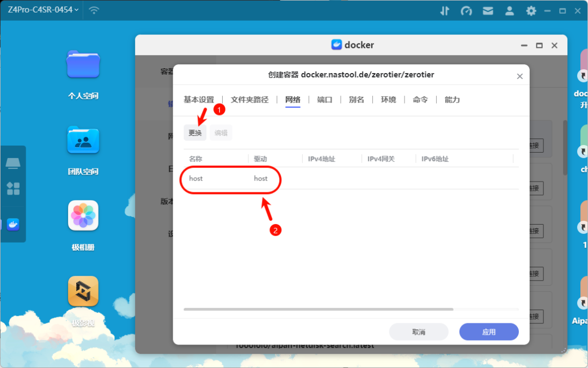The height and width of the screenshot is (368, 588).
Task: Switch to the 环境 tab
Action: pos(388,100)
